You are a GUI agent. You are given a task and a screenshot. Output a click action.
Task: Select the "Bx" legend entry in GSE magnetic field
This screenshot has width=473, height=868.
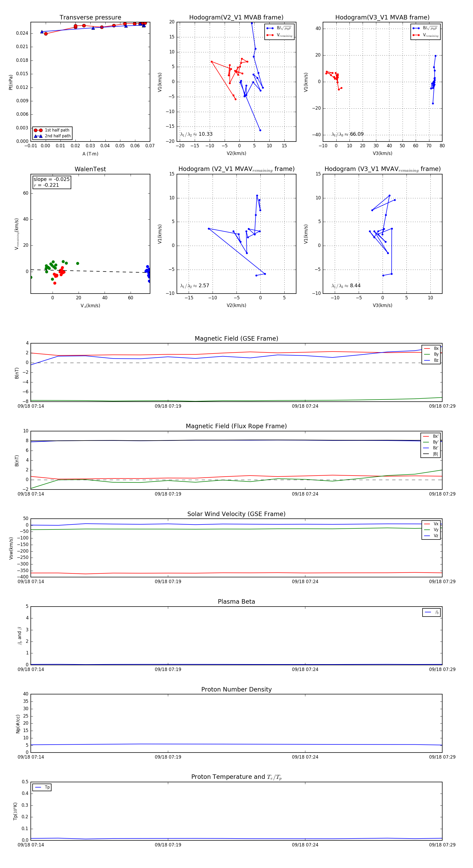point(431,349)
